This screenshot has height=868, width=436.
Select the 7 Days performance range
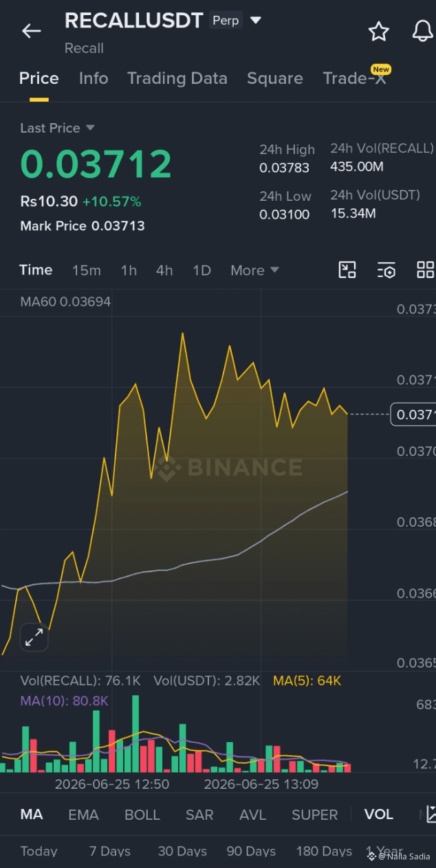[x=110, y=851]
